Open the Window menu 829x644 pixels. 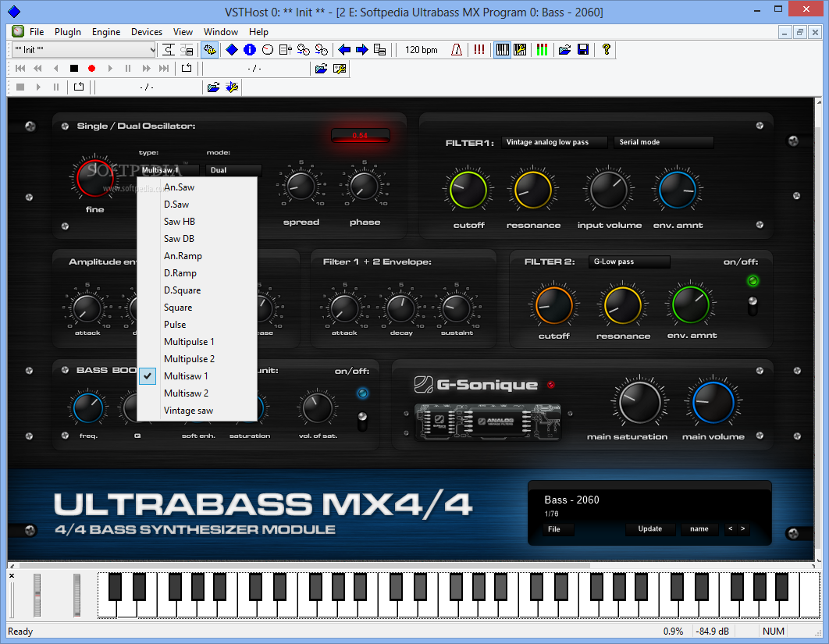pyautogui.click(x=220, y=32)
